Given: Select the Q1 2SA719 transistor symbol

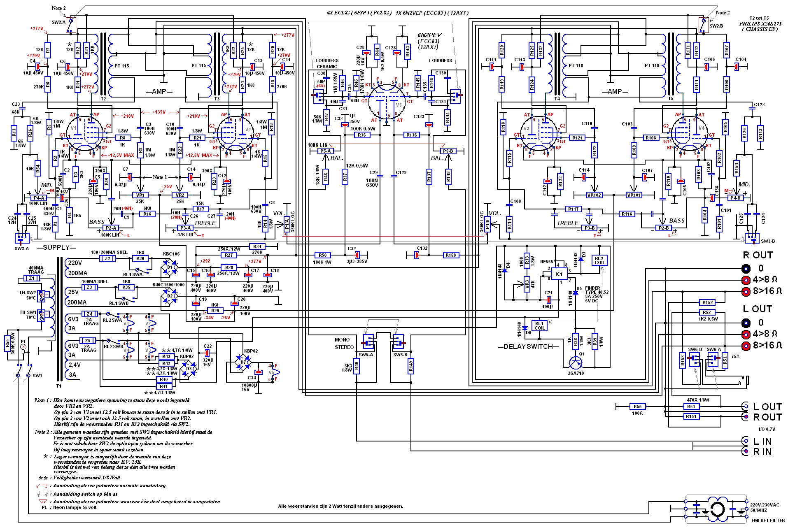Looking at the screenshot, I should pos(576,362).
